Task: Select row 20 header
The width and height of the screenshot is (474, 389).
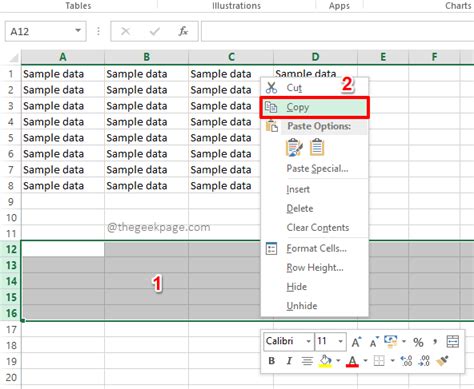Action: pos(11,378)
